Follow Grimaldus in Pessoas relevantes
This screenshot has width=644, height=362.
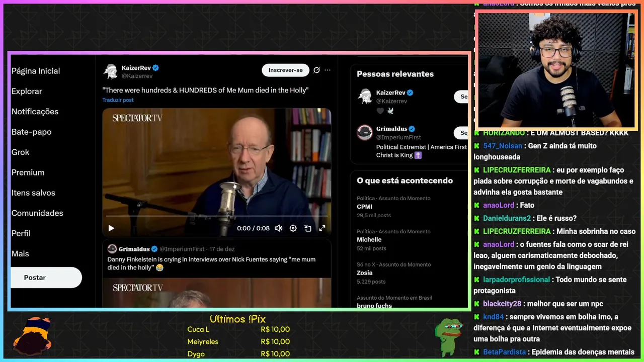[x=461, y=133]
